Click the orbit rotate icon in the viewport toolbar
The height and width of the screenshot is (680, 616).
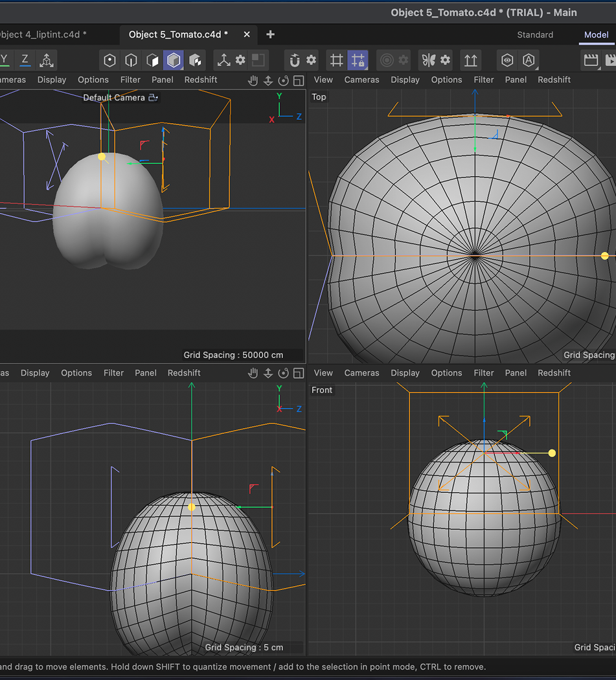283,80
